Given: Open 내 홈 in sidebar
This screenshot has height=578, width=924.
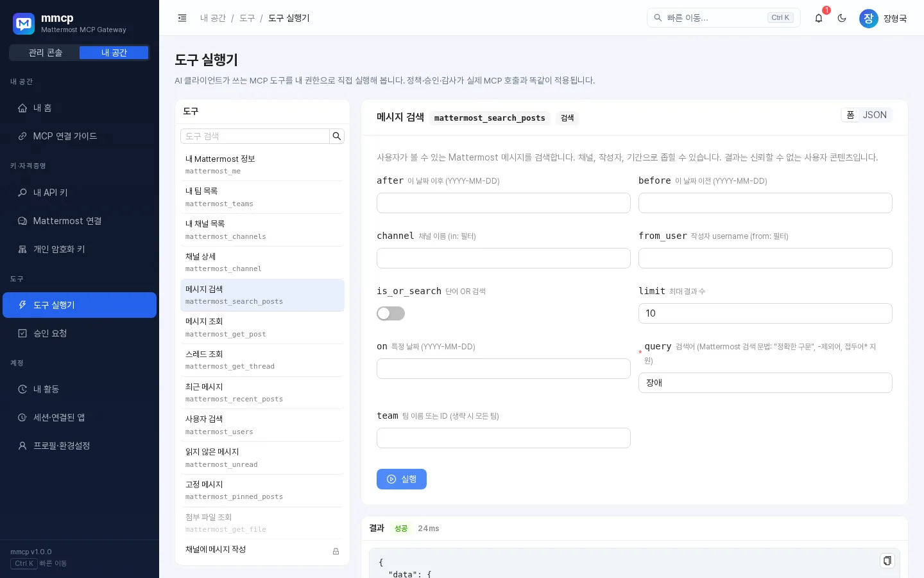Looking at the screenshot, I should (80, 108).
